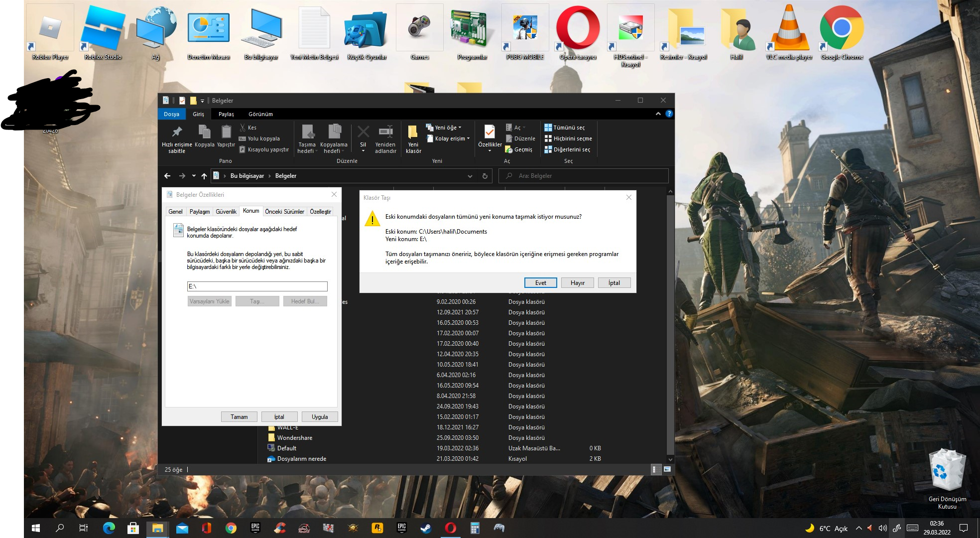Open the Dosya ribbon tab

tap(171, 114)
